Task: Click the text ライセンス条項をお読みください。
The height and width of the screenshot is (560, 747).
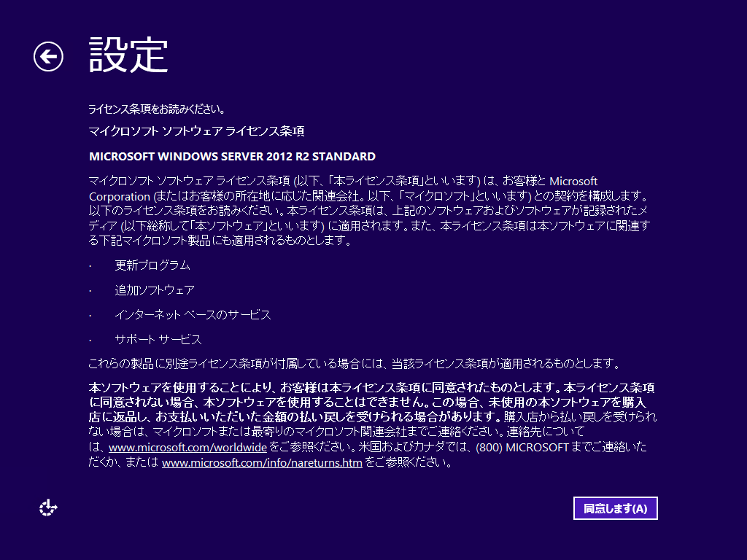Action: tap(157, 109)
